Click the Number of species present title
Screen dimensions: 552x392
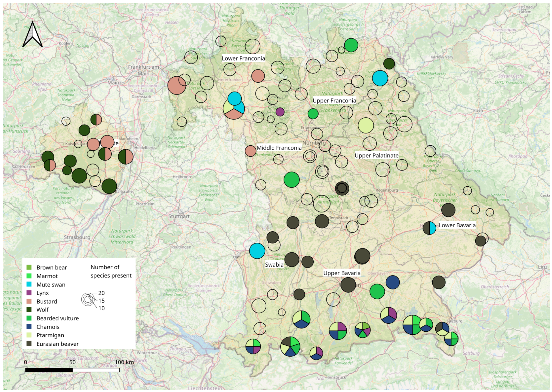coord(111,271)
